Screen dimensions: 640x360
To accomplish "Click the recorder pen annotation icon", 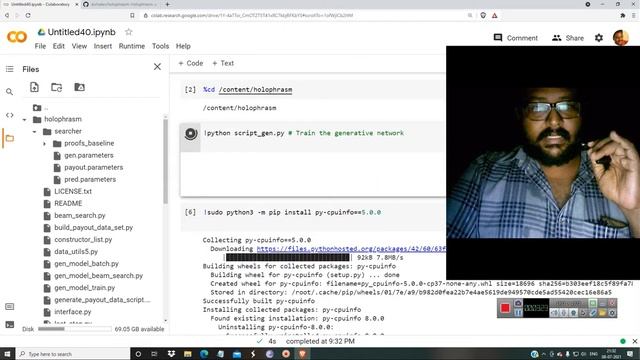I will pyautogui.click(x=593, y=313).
